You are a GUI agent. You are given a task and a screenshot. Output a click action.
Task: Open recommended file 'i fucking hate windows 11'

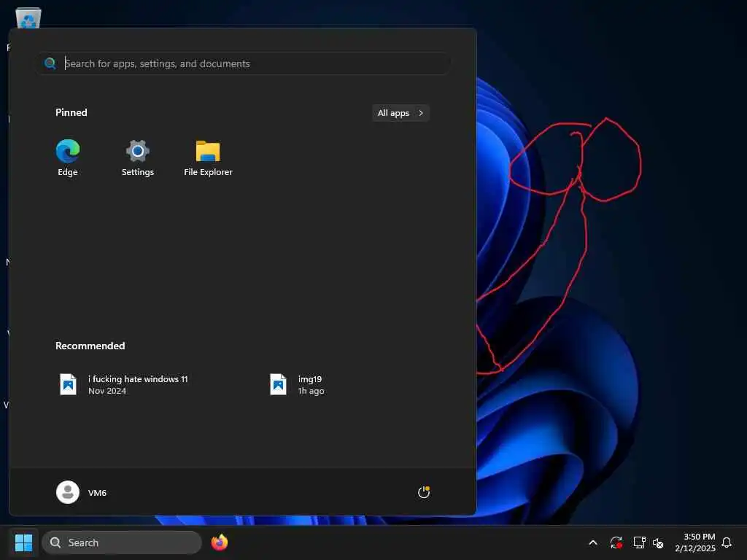tap(124, 384)
